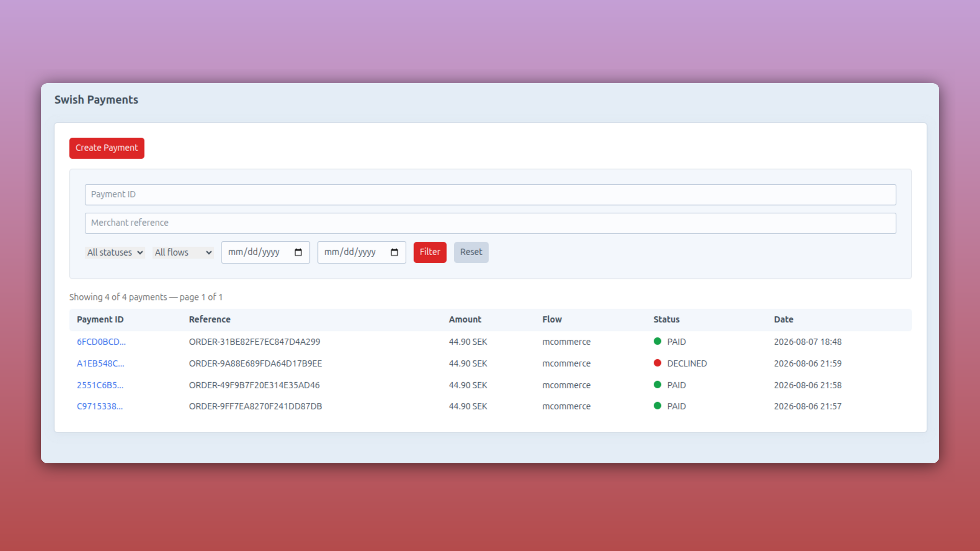Apply filters with the Filter button
The image size is (980, 551).
pos(430,252)
